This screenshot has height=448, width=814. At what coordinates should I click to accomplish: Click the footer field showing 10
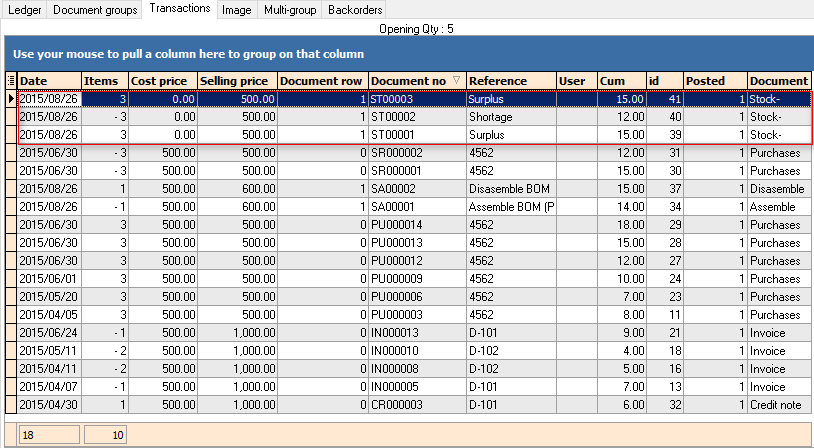(105, 435)
